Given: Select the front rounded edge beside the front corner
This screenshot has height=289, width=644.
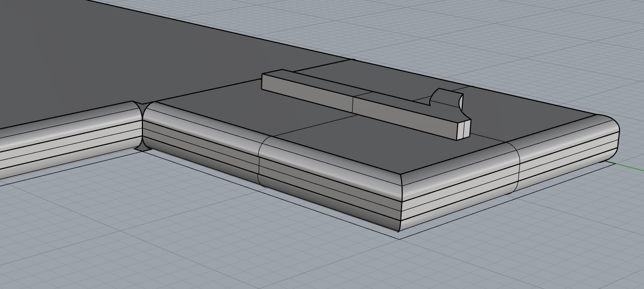Looking at the screenshot, I should click(332, 178).
